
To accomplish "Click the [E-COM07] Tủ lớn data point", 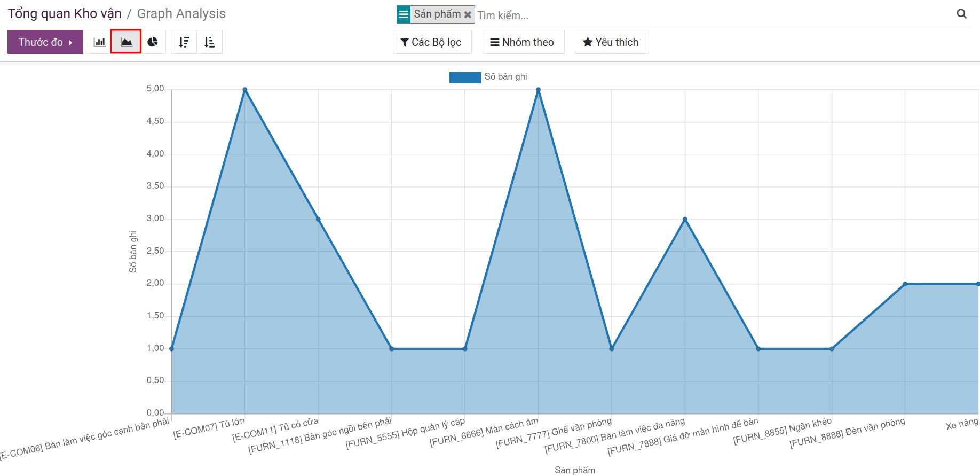I will pyautogui.click(x=245, y=90).
